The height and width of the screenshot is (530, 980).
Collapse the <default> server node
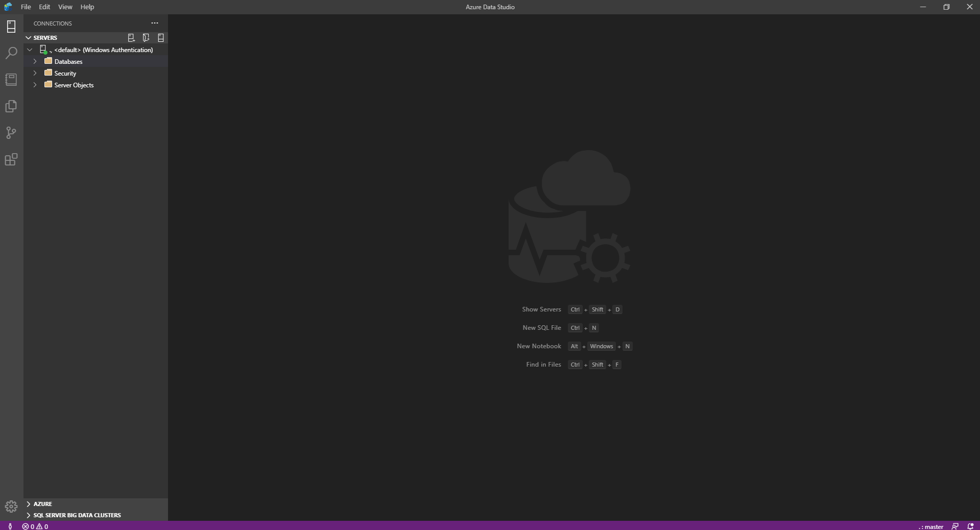point(30,50)
